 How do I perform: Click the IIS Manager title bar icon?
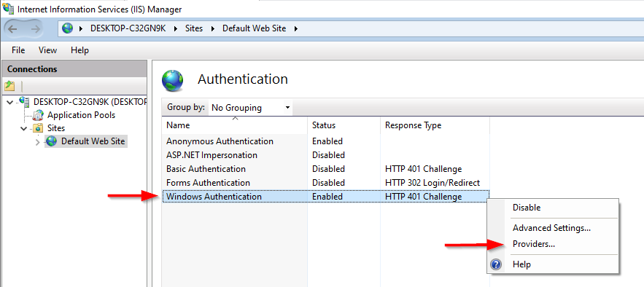coord(8,9)
